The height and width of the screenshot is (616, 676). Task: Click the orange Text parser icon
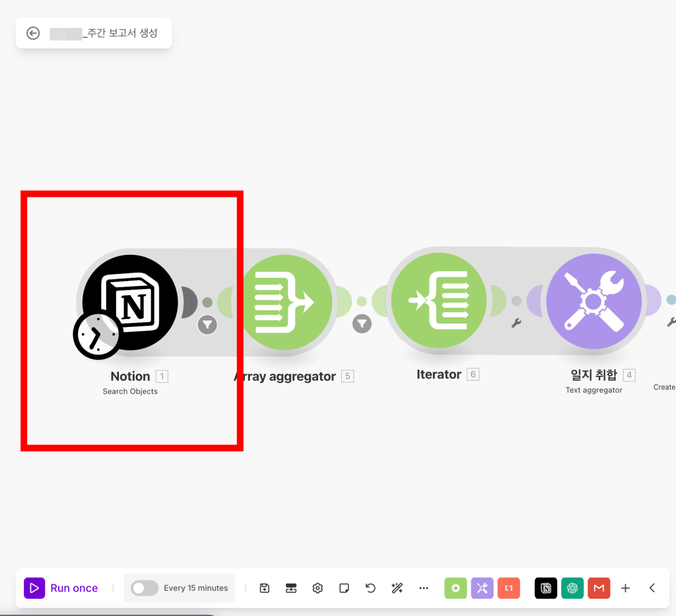[508, 588]
